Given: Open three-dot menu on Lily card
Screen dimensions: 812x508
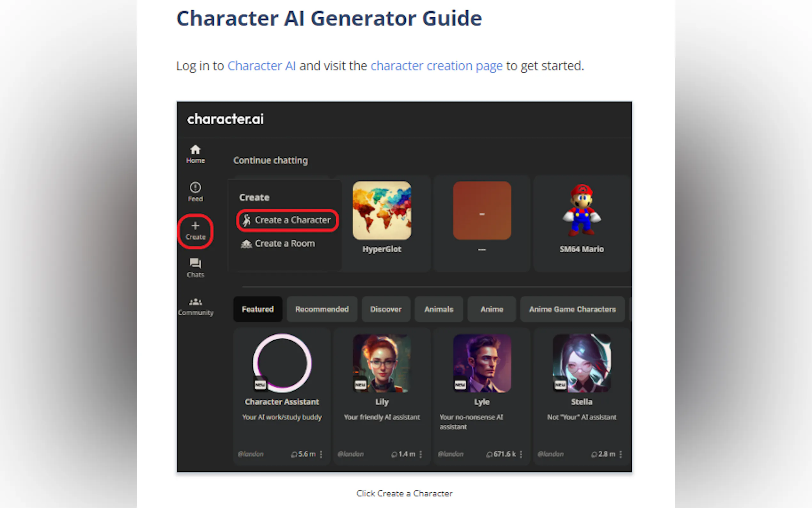Looking at the screenshot, I should pyautogui.click(x=421, y=454).
